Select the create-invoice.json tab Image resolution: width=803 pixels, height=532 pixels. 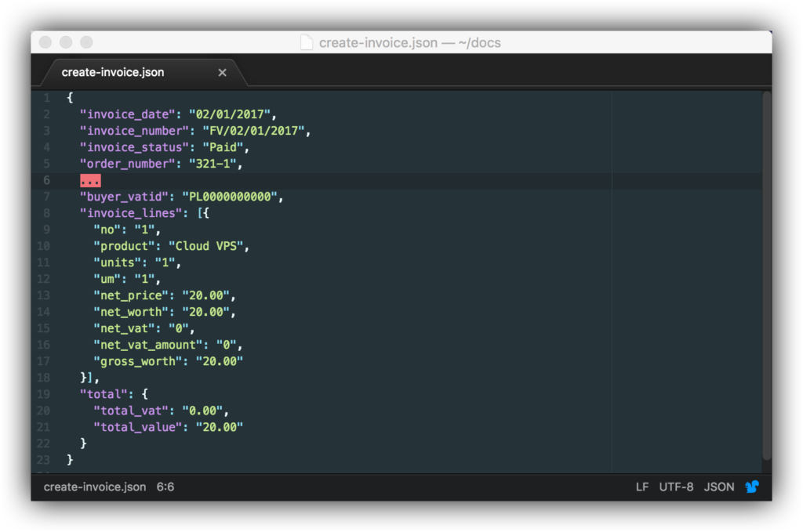coord(114,72)
